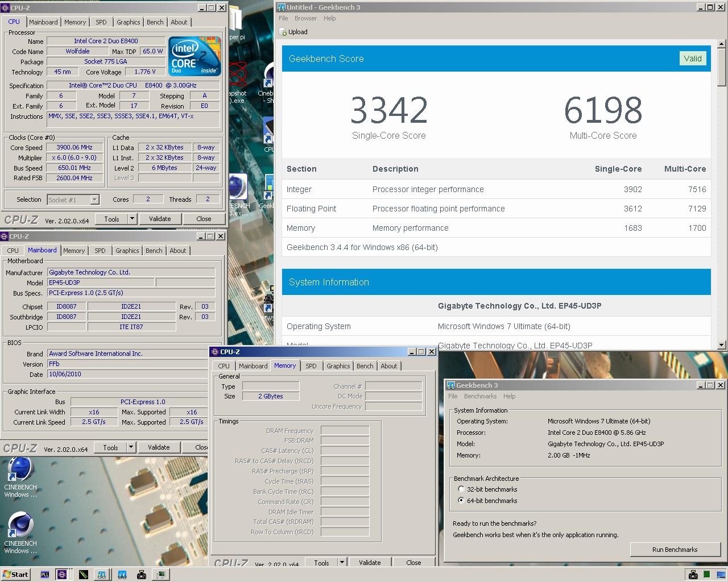This screenshot has width=728, height=582.
Task: Click the Integer row multi-core value 7516
Action: pyautogui.click(x=697, y=189)
